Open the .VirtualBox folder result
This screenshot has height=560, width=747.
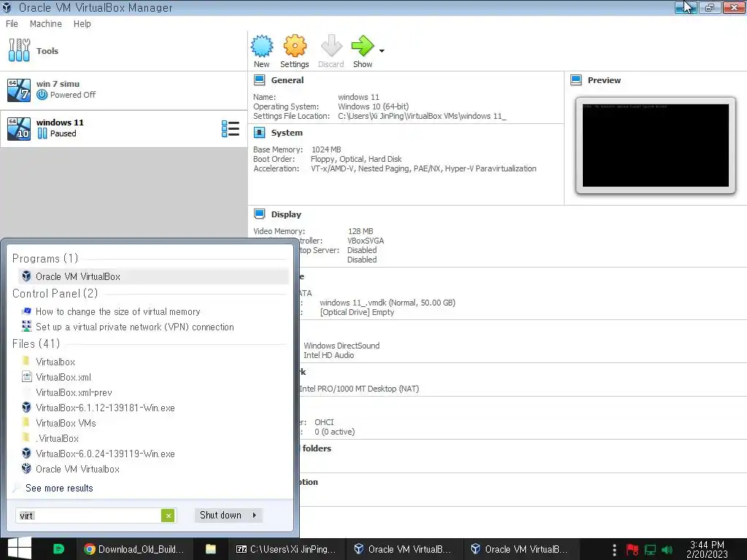point(57,438)
